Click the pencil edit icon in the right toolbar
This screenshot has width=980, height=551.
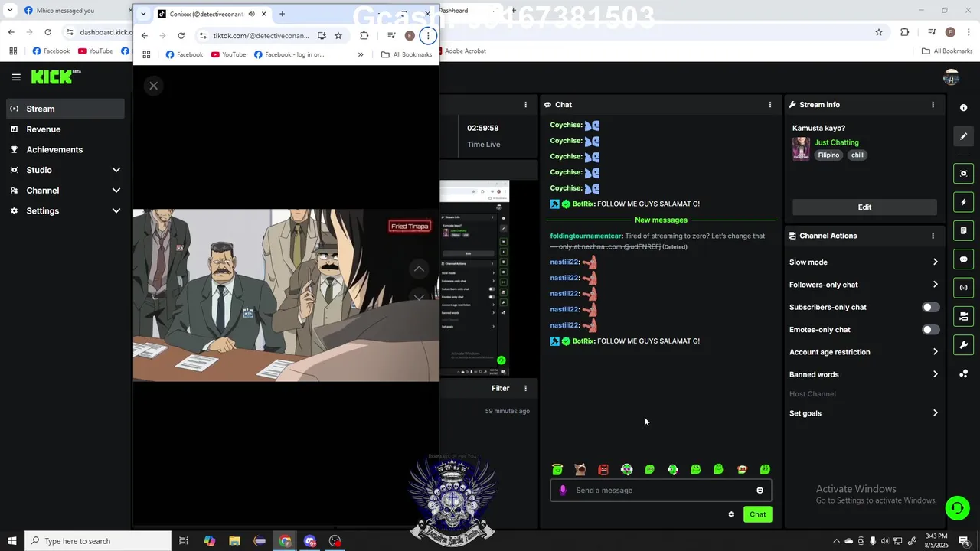pyautogui.click(x=963, y=136)
